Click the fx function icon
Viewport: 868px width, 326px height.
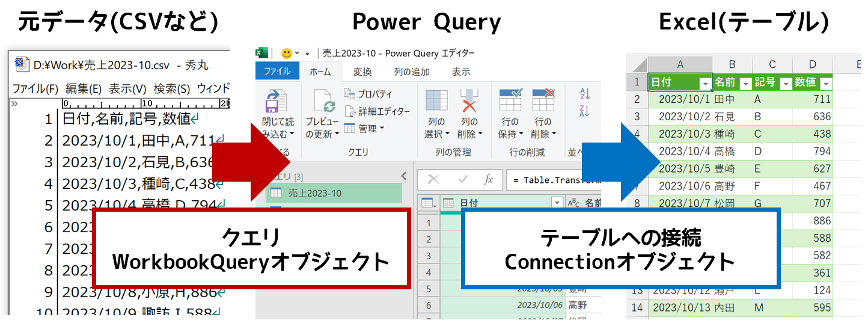click(x=489, y=179)
